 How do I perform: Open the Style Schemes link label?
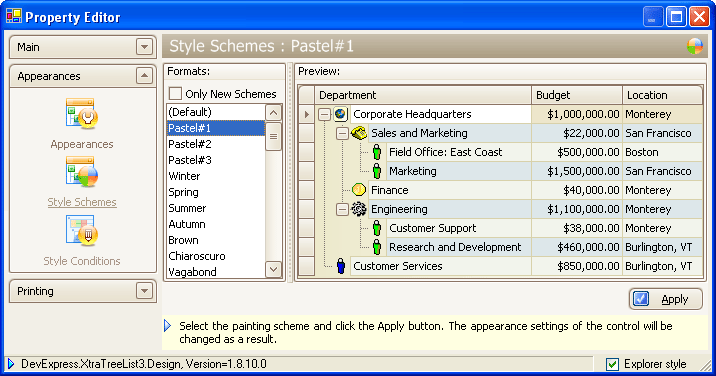[82, 202]
